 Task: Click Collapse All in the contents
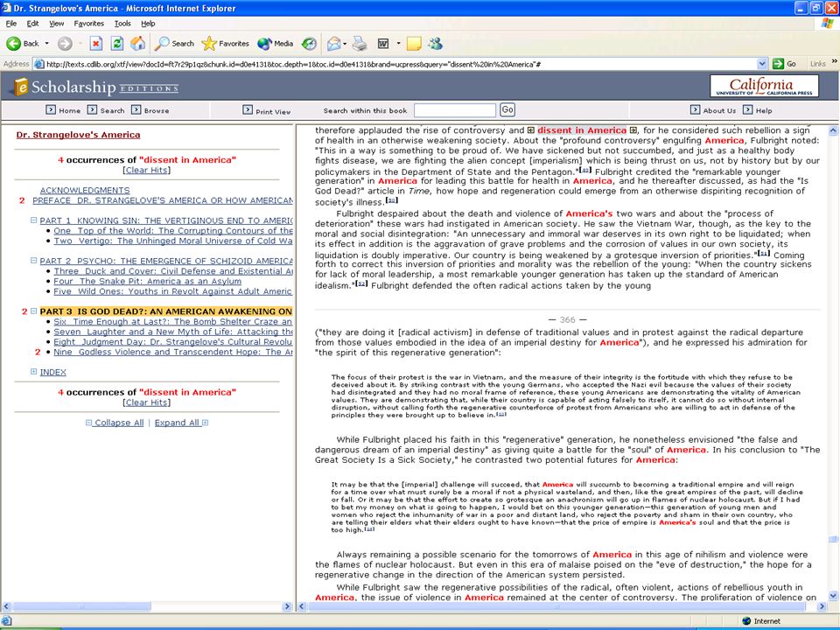tap(115, 423)
